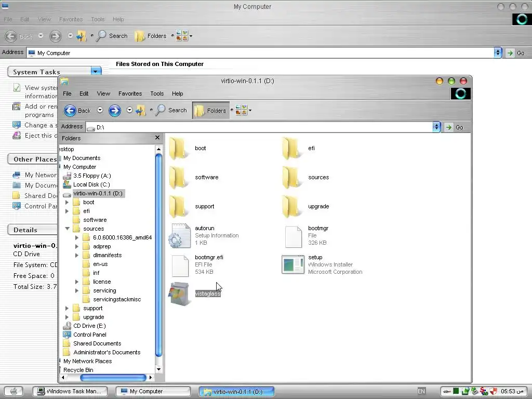Close the Folders pane
Screen dimensions: 532x399
click(157, 137)
